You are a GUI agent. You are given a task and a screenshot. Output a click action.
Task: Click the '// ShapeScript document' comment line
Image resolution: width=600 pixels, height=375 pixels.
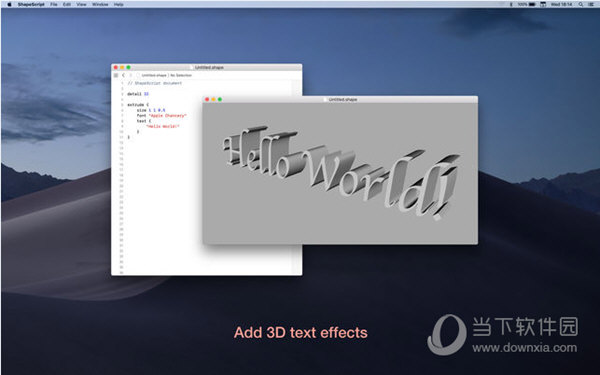pos(155,83)
